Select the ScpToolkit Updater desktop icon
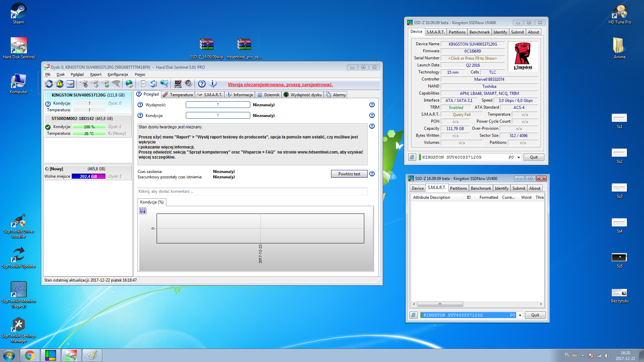644x362 pixels. (18, 257)
